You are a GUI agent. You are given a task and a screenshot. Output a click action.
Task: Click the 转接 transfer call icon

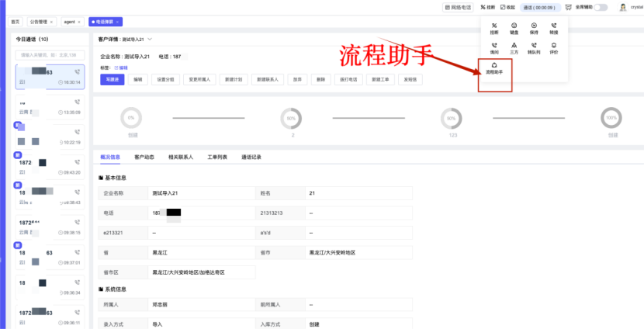pyautogui.click(x=553, y=27)
